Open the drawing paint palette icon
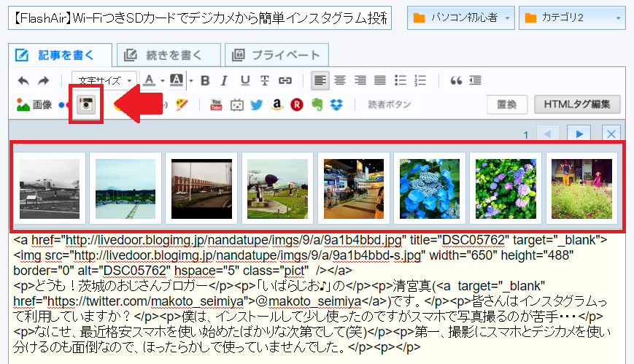634x364 pixels. coord(182,104)
